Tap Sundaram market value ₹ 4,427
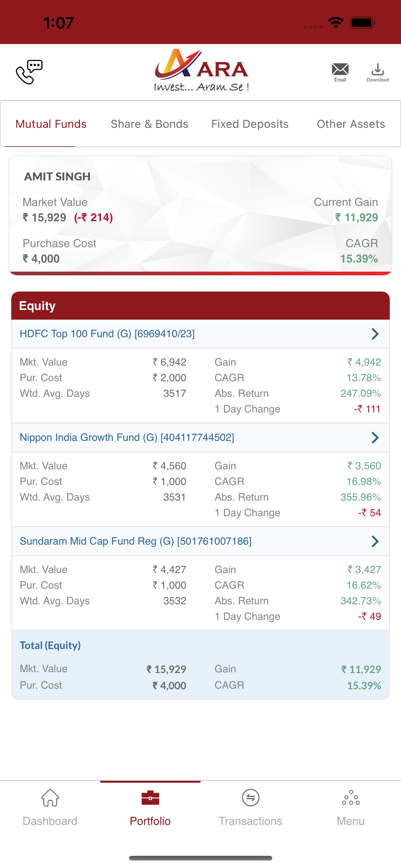This screenshot has height=868, width=401. [169, 570]
